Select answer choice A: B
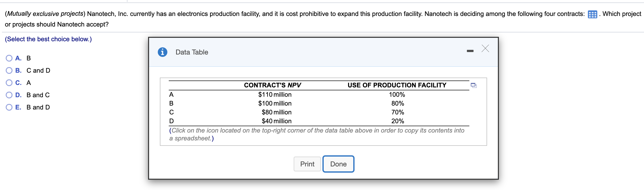 tap(9, 58)
